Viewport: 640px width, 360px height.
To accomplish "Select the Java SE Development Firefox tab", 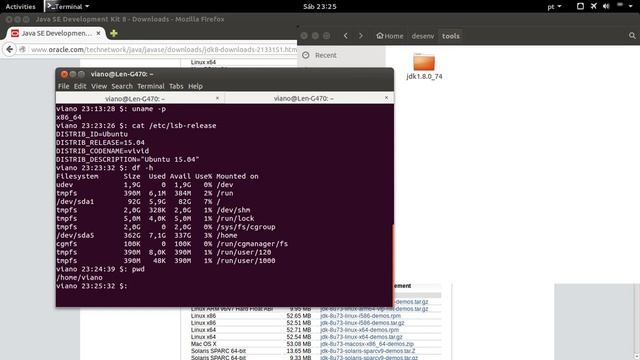I will [x=56, y=33].
